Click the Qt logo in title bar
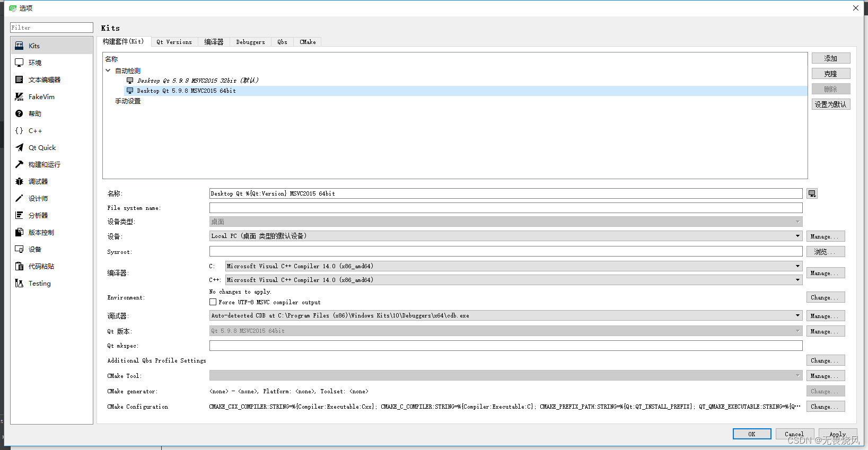Image resolution: width=868 pixels, height=450 pixels. (x=13, y=8)
